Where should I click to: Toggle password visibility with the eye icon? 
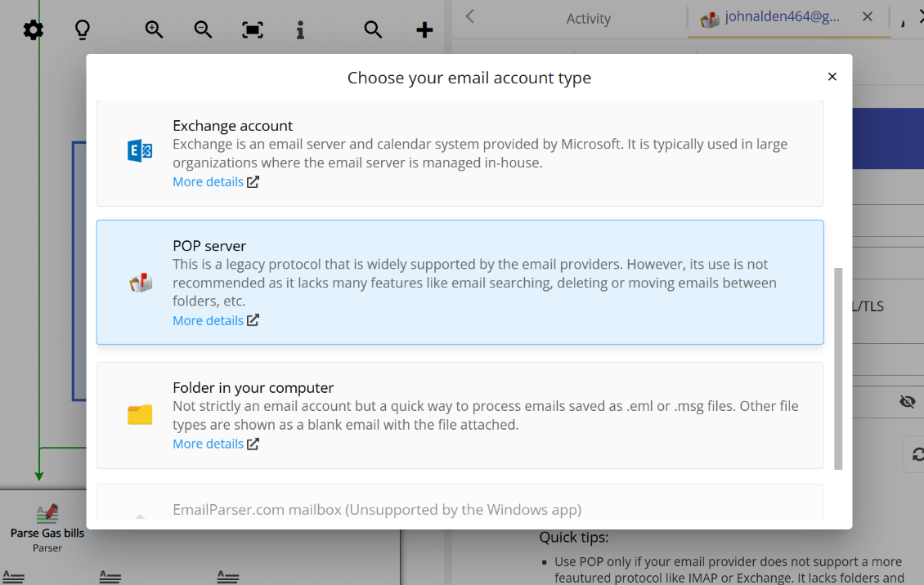[x=908, y=401]
